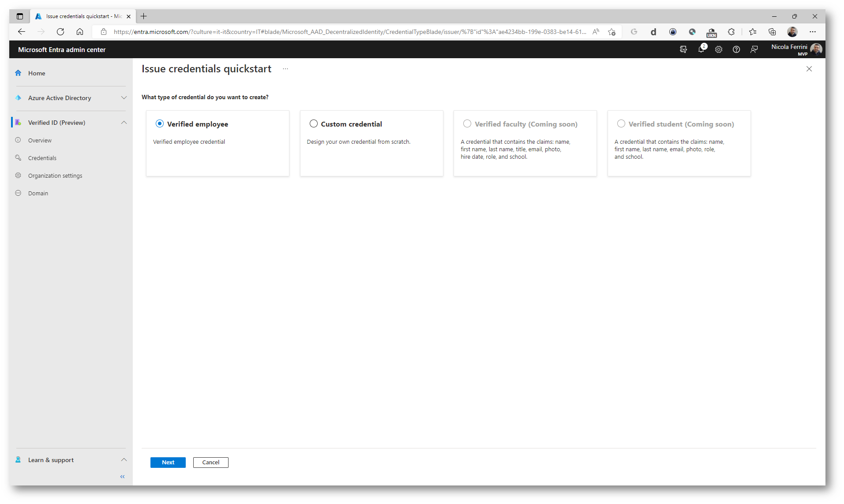The width and height of the screenshot is (844, 504).
Task: Click the Home house icon
Action: (18, 73)
